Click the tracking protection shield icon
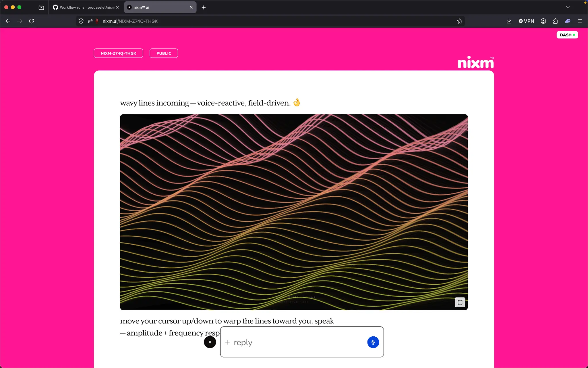Viewport: 588px width, 368px height. 81,21
